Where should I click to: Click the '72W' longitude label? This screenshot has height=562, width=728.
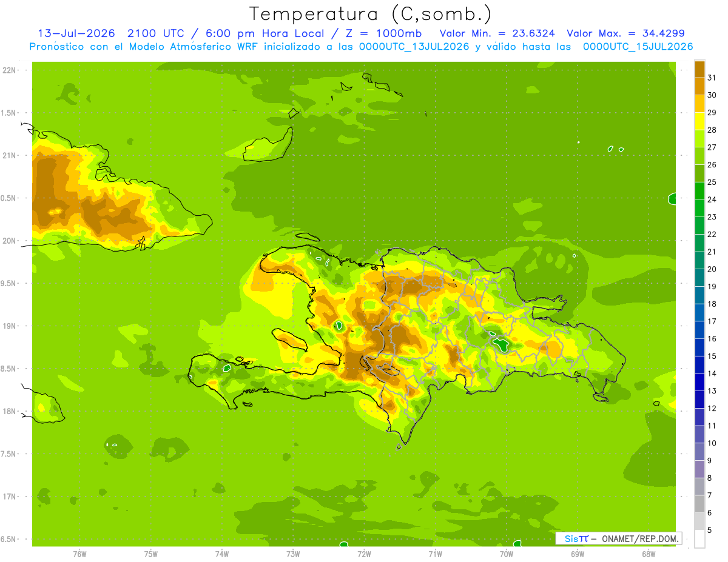(x=364, y=554)
